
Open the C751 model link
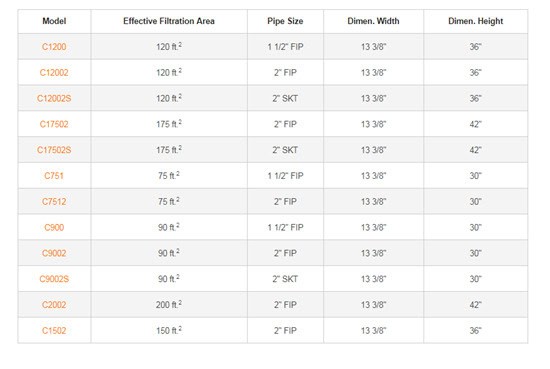pos(54,176)
